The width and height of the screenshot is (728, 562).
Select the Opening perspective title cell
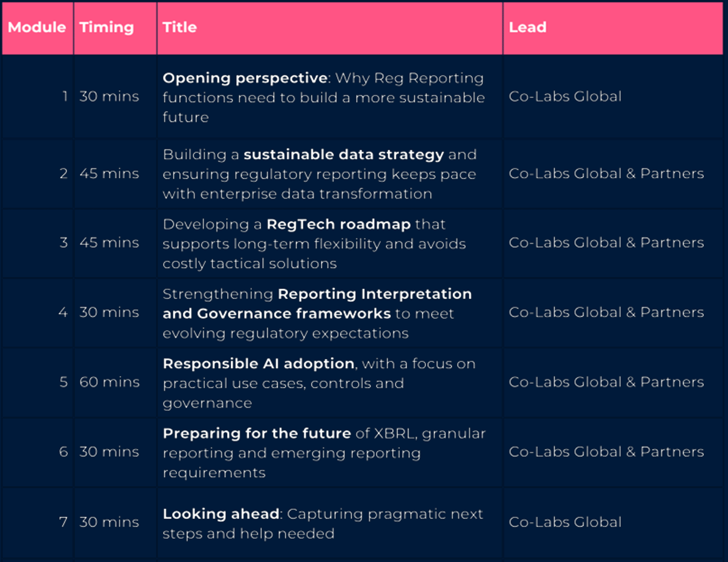point(330,97)
